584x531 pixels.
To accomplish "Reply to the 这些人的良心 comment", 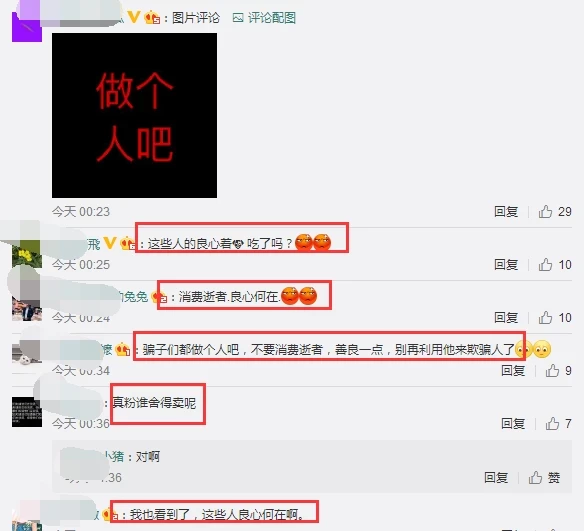I will 506,265.
